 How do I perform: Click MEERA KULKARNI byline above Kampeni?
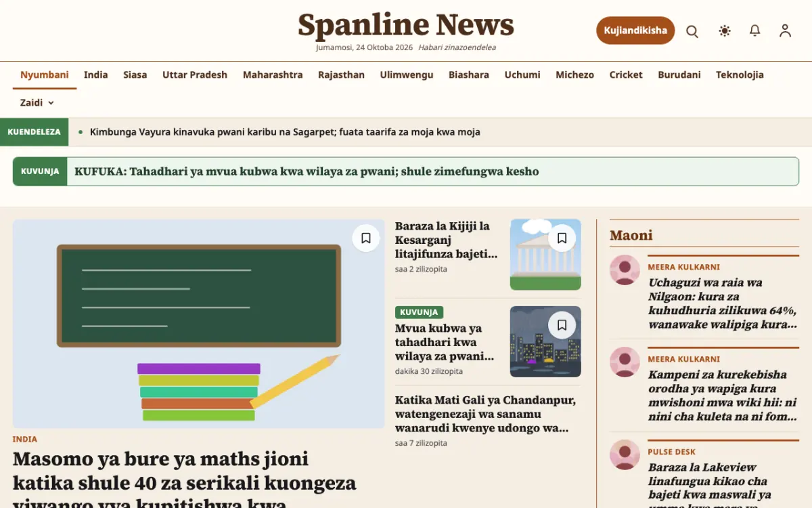click(x=684, y=360)
